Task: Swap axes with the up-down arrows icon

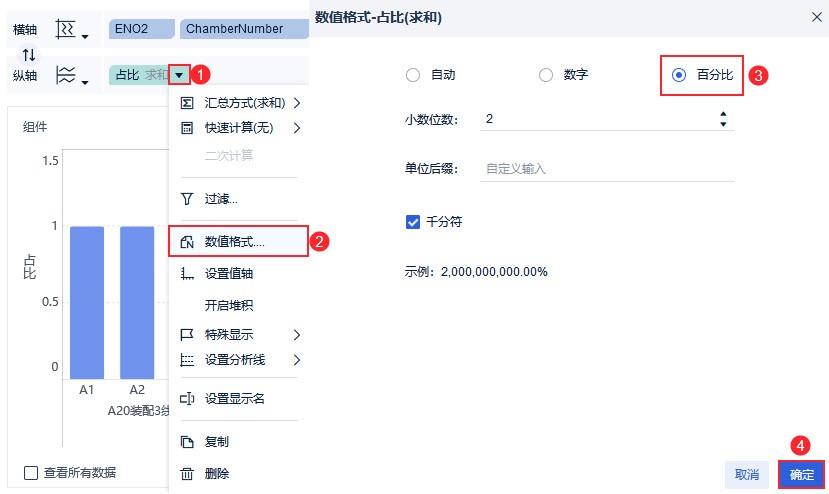Action: click(28, 53)
